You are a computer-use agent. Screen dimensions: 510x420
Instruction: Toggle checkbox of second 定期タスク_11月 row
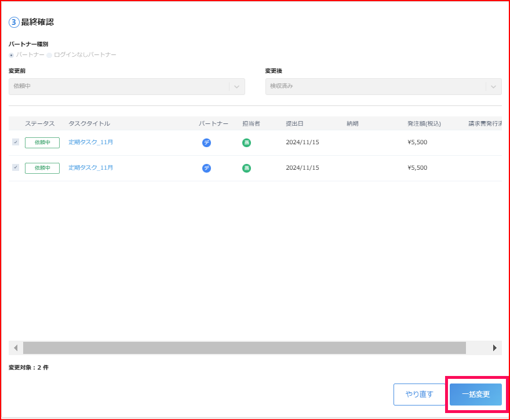pos(16,167)
